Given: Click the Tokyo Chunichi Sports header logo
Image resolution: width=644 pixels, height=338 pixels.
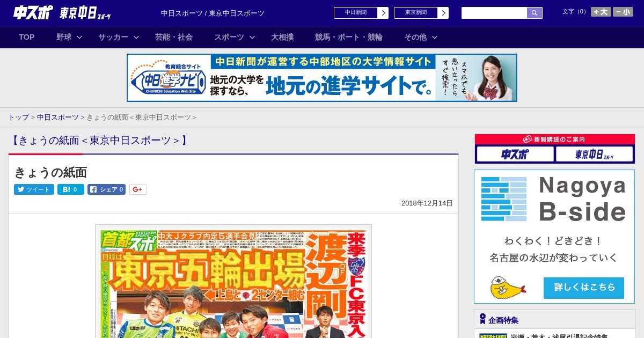Looking at the screenshot, I should click(x=85, y=13).
